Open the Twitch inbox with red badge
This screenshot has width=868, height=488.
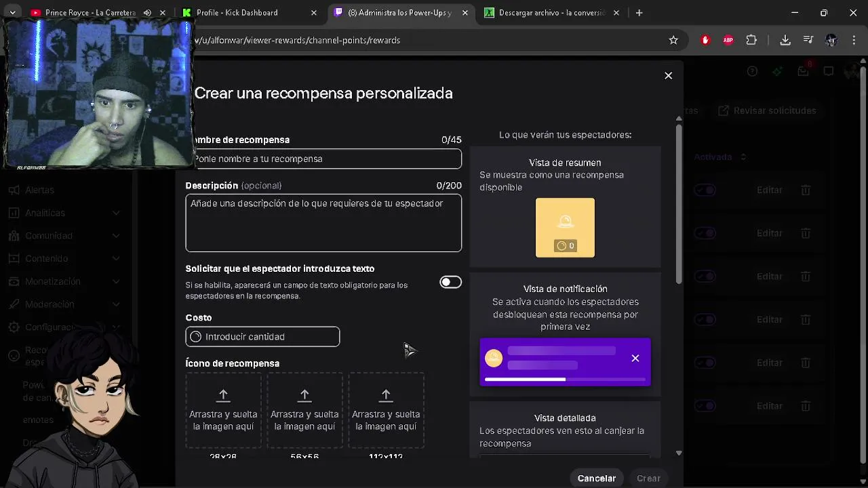coord(804,70)
